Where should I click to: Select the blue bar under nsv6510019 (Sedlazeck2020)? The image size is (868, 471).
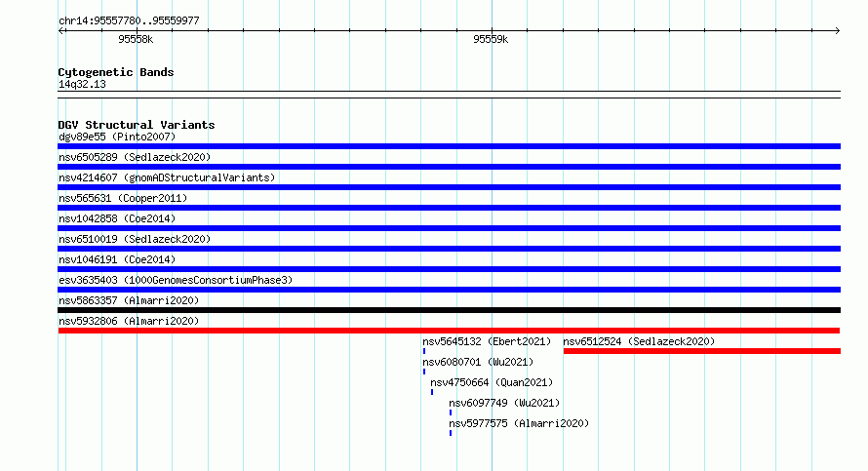[x=449, y=249]
